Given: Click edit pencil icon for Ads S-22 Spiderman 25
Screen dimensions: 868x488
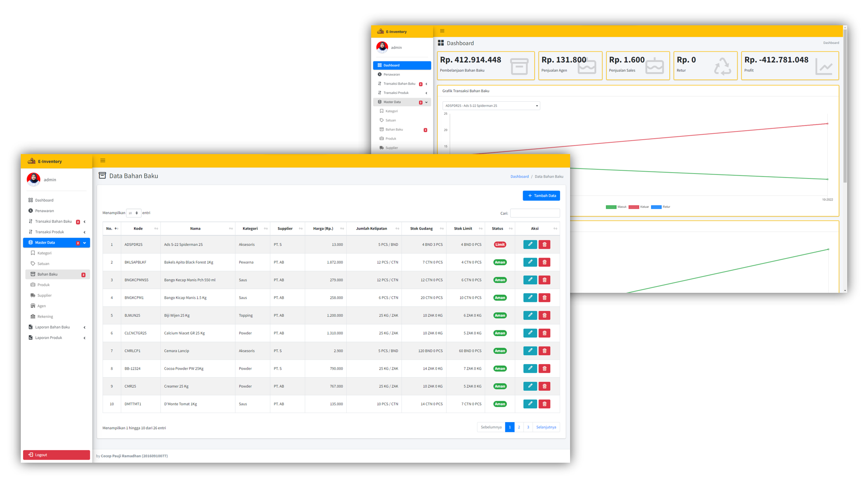Looking at the screenshot, I should (x=530, y=244).
